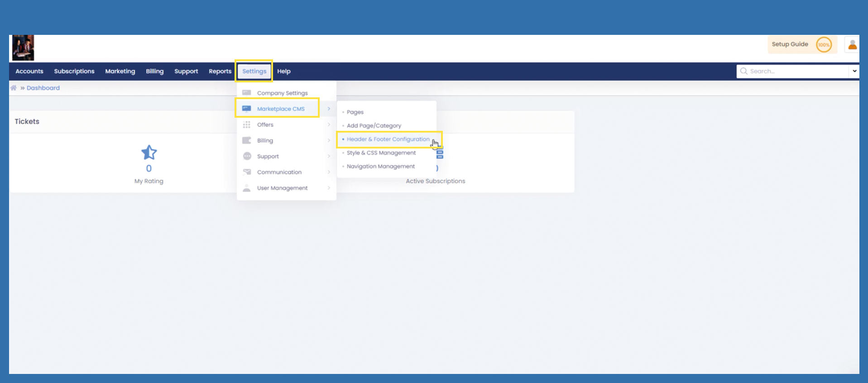The width and height of the screenshot is (868, 383).
Task: Go to the Dashboard breadcrumb link
Action: click(43, 88)
